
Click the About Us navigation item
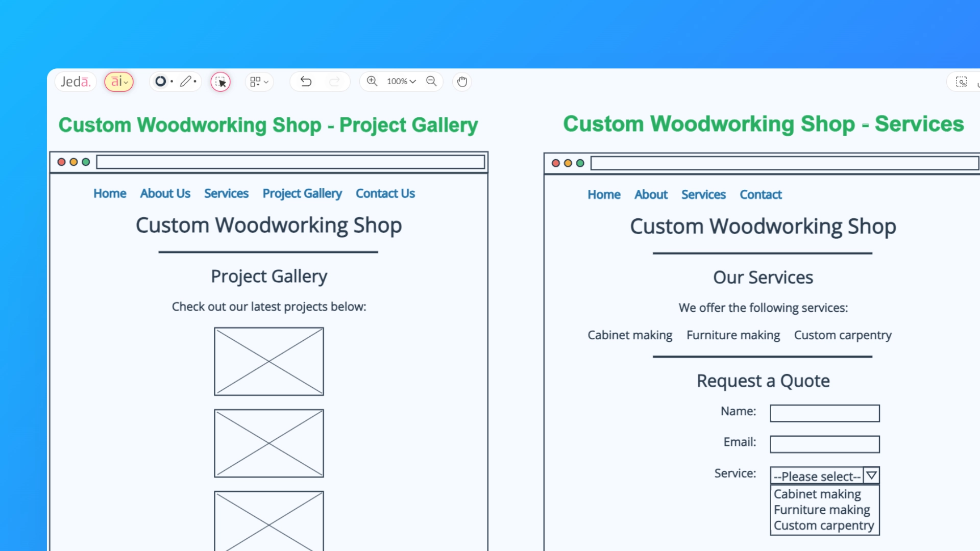[x=165, y=193]
